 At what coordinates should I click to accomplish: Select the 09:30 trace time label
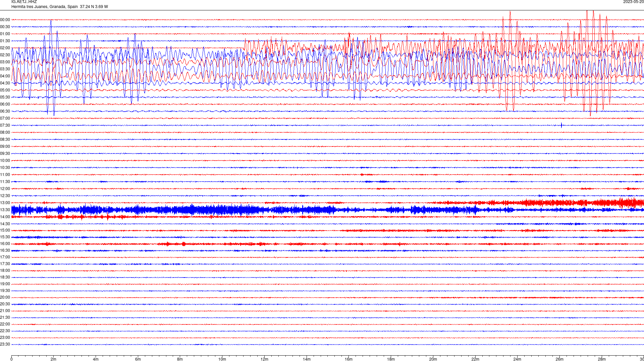5,154
